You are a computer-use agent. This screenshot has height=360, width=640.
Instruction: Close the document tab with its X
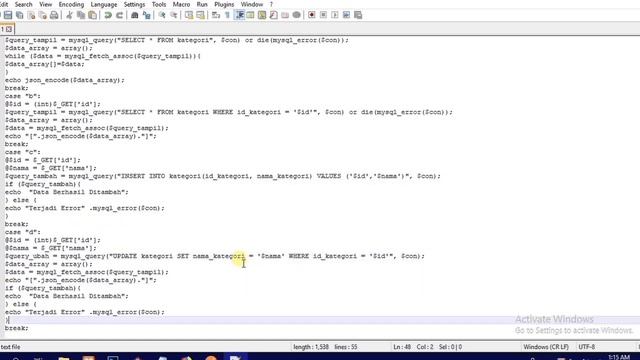(x=9, y=29)
